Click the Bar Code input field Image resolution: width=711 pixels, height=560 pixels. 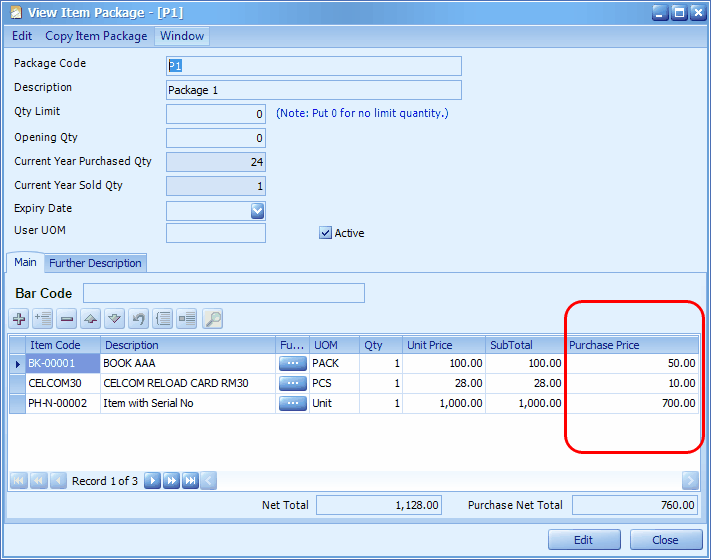click(x=224, y=293)
